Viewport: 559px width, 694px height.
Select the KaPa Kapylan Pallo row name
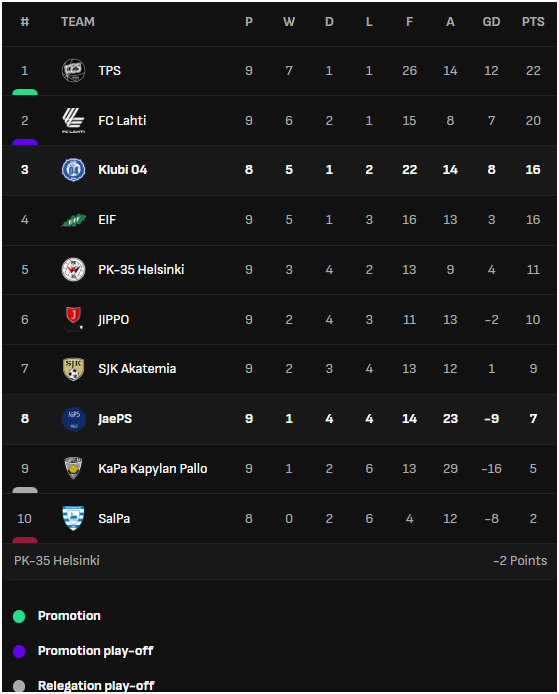[153, 469]
